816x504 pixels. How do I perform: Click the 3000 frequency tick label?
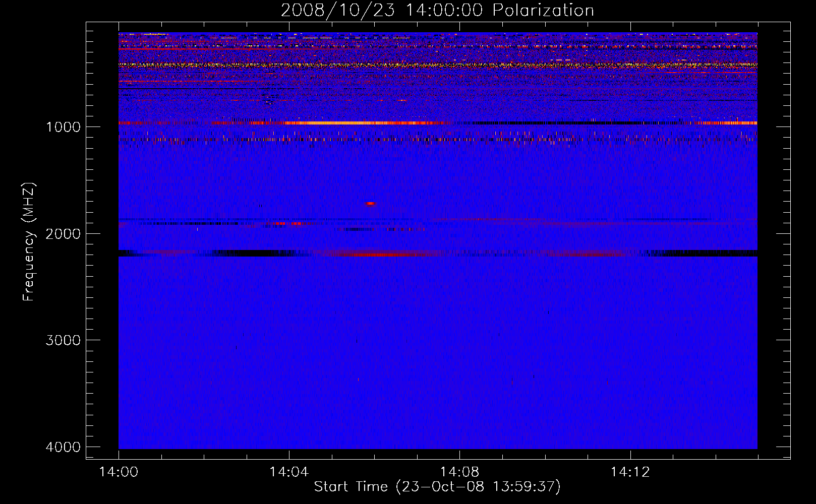click(x=63, y=340)
